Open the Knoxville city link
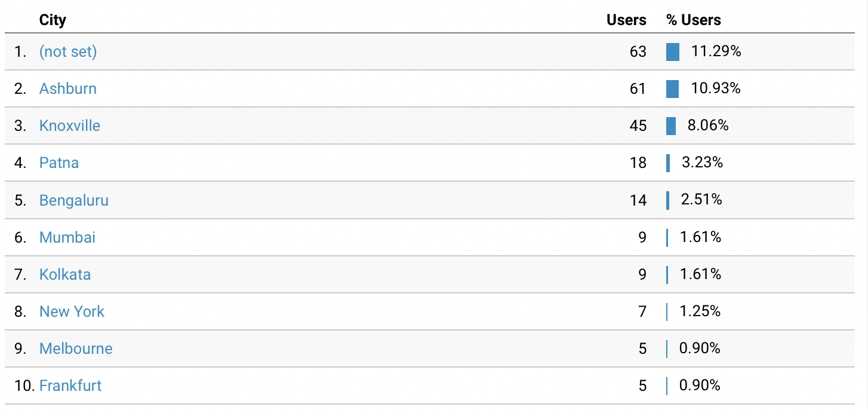 tap(70, 126)
